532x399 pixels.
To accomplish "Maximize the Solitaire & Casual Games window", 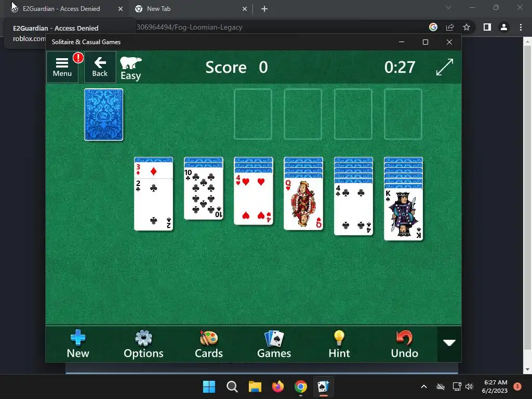I will tap(425, 42).
